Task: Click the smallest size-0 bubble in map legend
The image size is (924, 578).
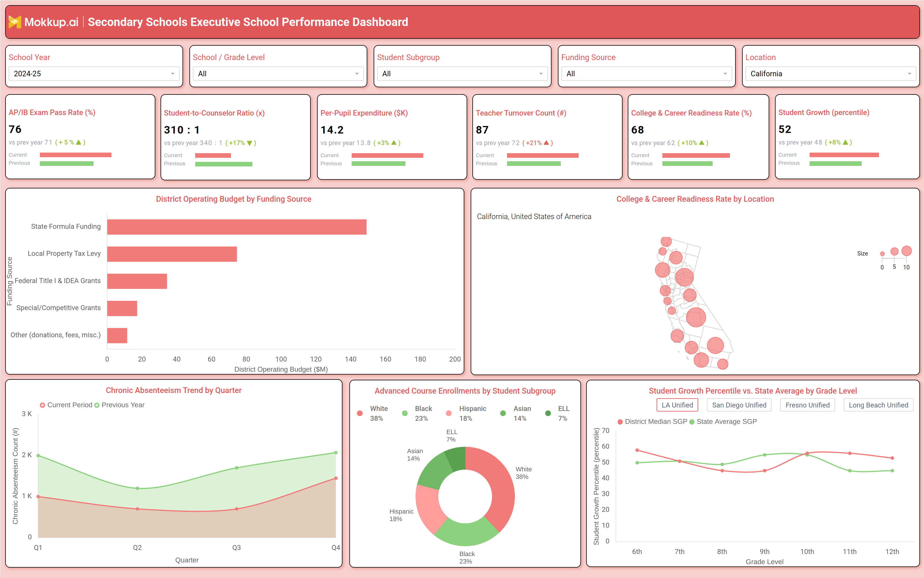Action: pos(882,254)
